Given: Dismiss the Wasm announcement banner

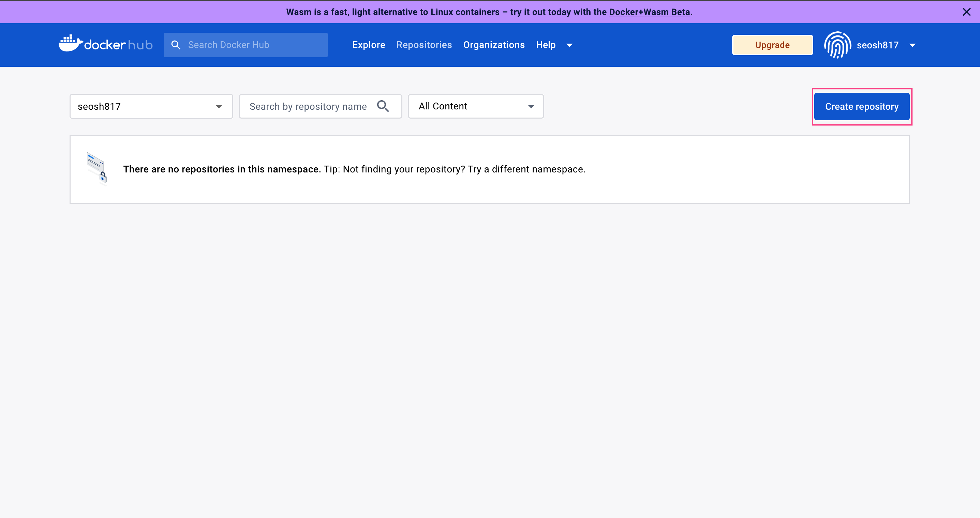Looking at the screenshot, I should coord(966,12).
